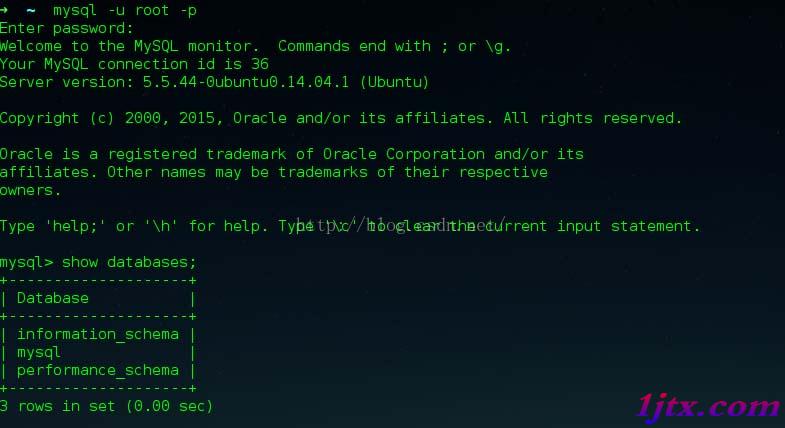Click the word 'owners.'
The image size is (785, 428).
click(x=31, y=190)
